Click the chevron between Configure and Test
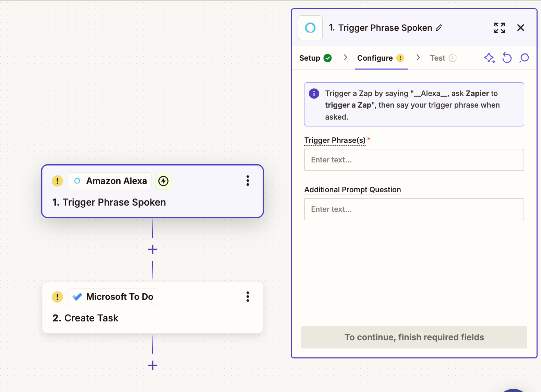Image resolution: width=541 pixels, height=392 pixels. (x=418, y=58)
